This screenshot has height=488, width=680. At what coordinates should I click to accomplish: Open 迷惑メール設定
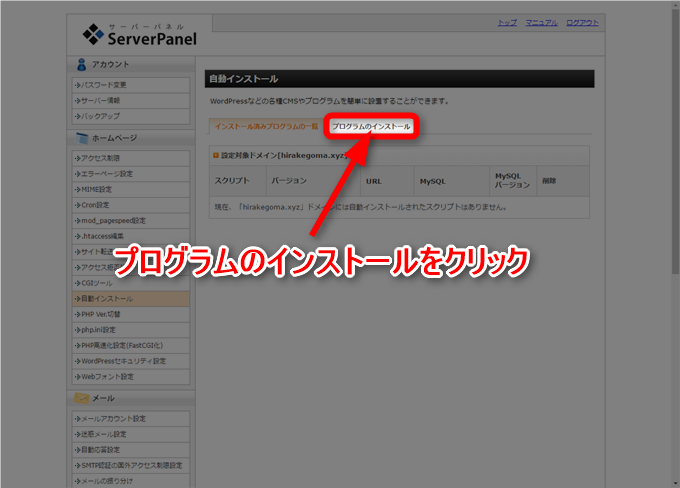[x=131, y=434]
